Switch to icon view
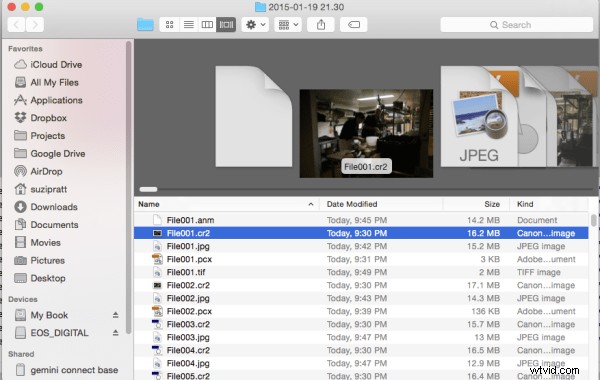The image size is (600, 380). (169, 25)
